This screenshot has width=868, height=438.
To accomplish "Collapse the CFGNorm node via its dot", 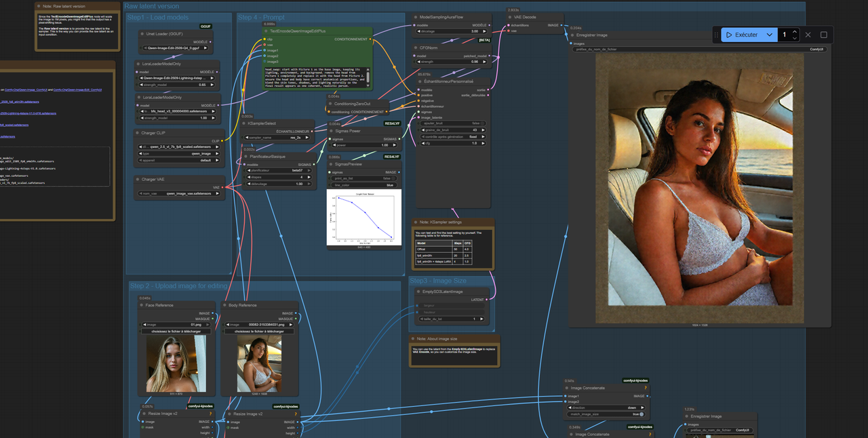I will 416,48.
